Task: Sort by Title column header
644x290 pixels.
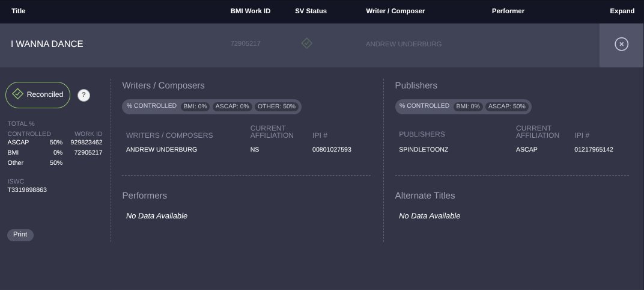Action: click(19, 11)
